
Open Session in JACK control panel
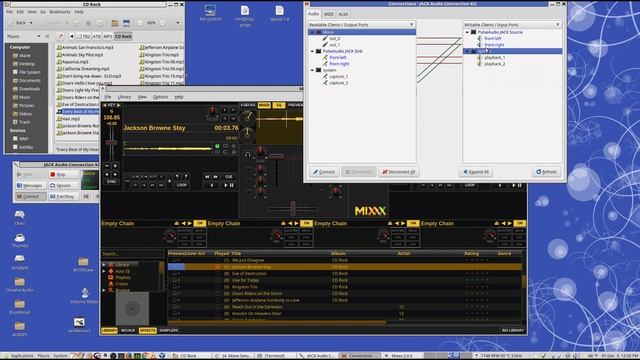[63, 185]
